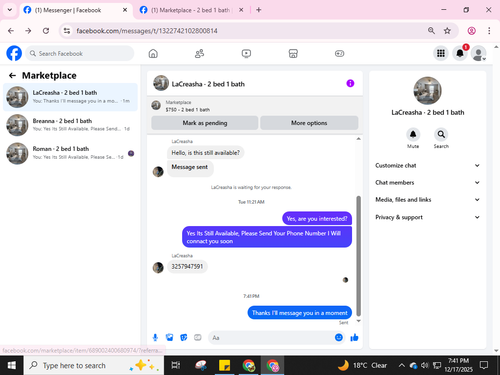The image size is (500, 375).
Task: Click the chat messages vertical scrollbar
Action: [x=359, y=256]
